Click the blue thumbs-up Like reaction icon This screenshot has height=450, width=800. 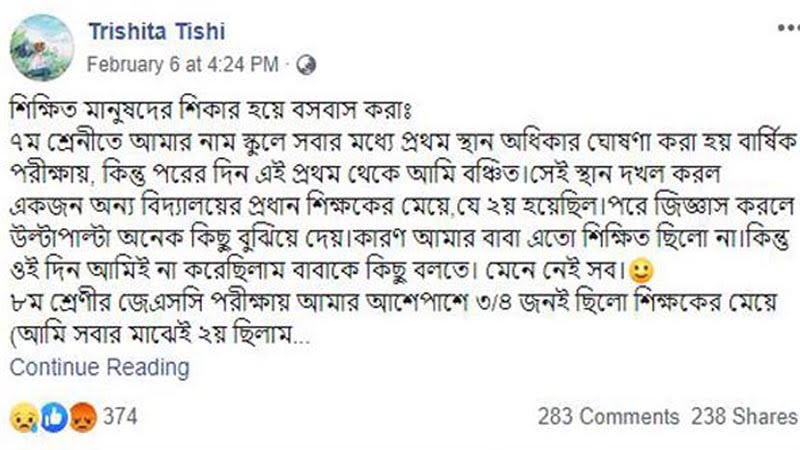[x=54, y=417]
